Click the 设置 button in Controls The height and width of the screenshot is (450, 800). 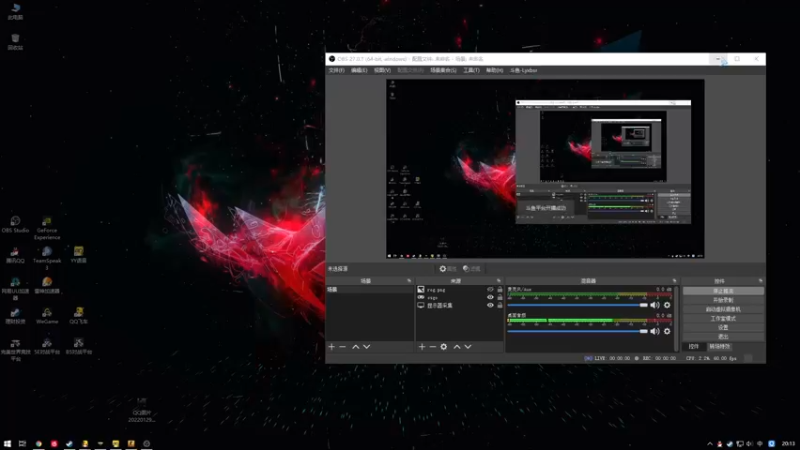click(x=723, y=328)
